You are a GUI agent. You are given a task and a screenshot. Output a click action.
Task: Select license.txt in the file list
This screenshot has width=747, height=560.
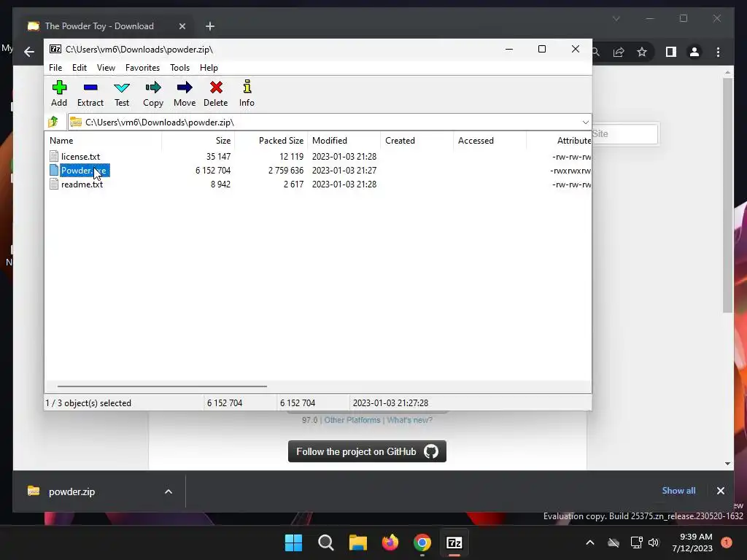[x=80, y=156]
